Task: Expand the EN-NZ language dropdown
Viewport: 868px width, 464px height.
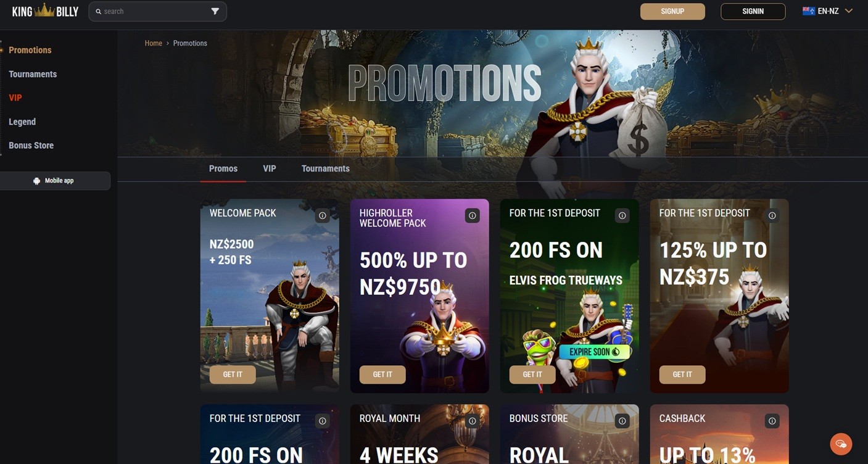Action: pos(827,11)
